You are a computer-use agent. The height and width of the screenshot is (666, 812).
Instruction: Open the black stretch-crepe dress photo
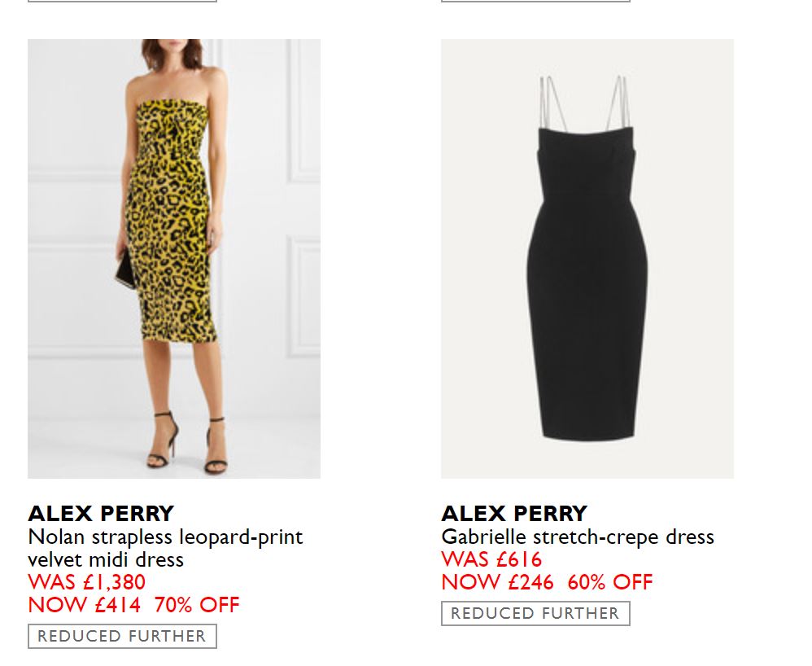(x=587, y=258)
